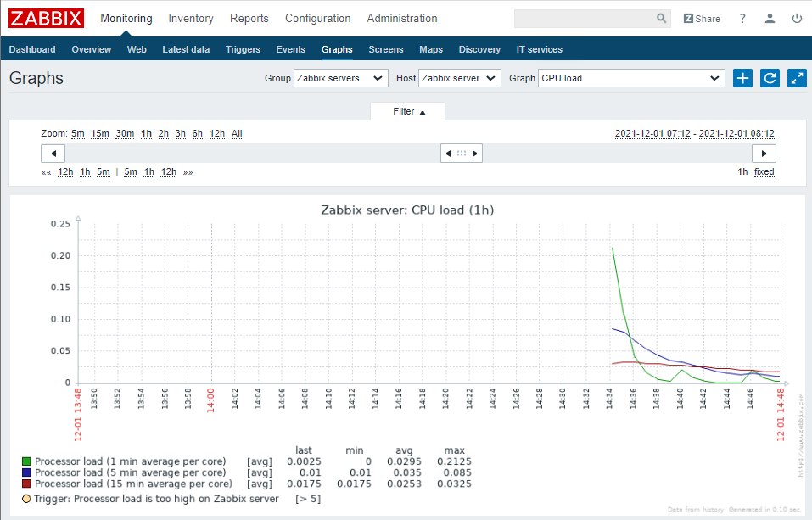Click the max value 0.2125
This screenshot has height=520, width=812.
pos(454,461)
